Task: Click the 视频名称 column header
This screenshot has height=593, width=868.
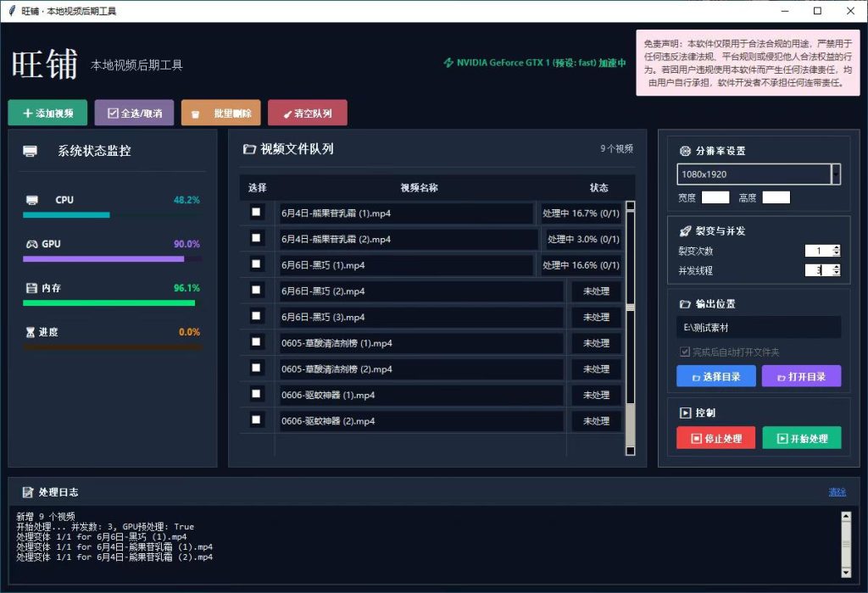Action: (x=420, y=187)
